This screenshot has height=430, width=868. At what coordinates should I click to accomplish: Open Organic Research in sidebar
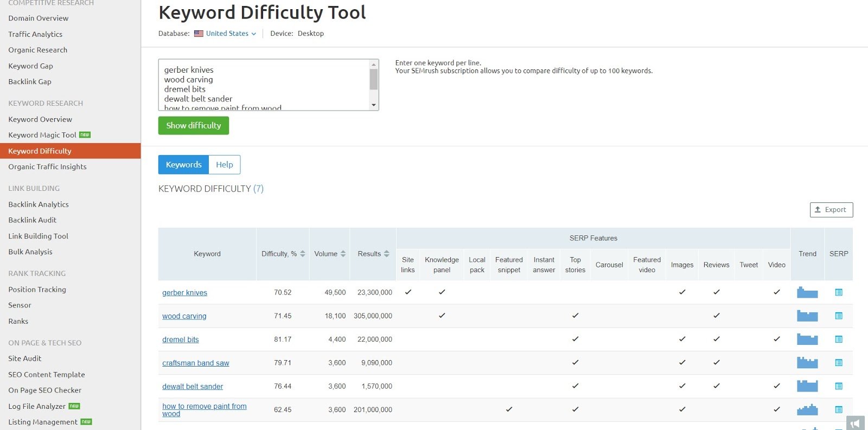click(x=37, y=50)
